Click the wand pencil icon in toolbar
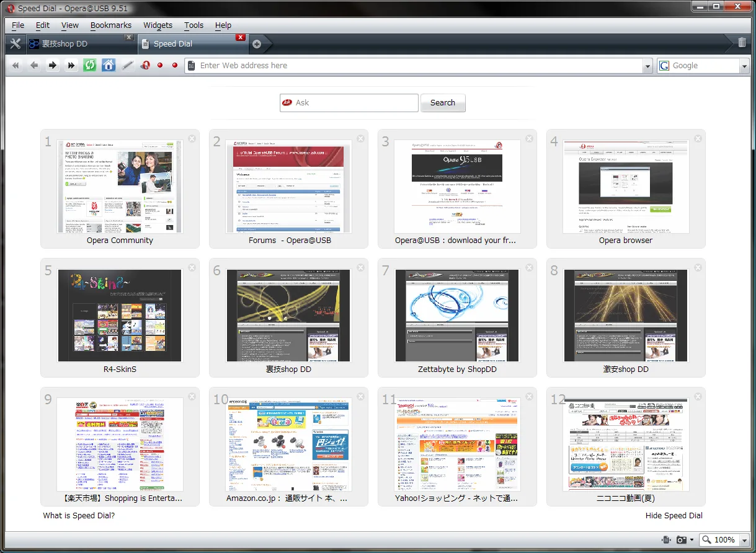The image size is (756, 553). (x=128, y=65)
